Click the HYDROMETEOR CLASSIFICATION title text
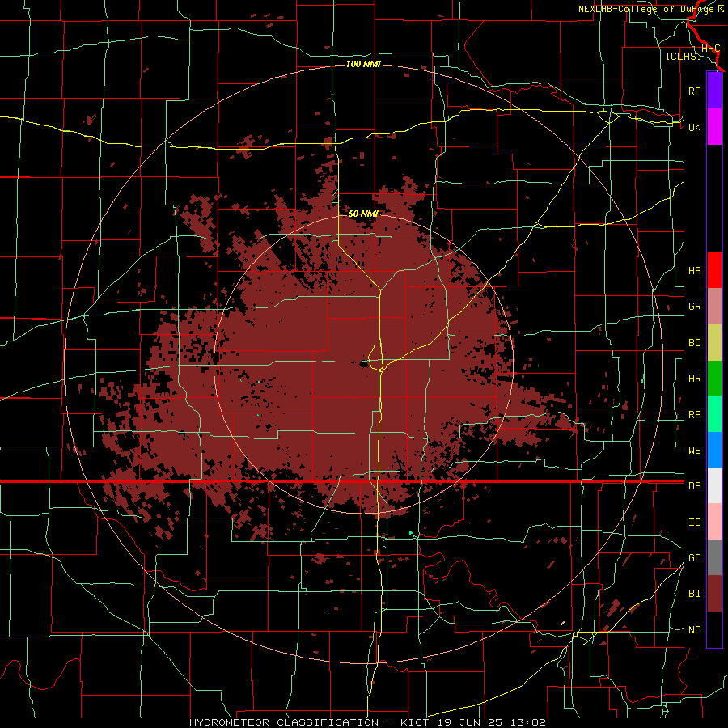 284,722
